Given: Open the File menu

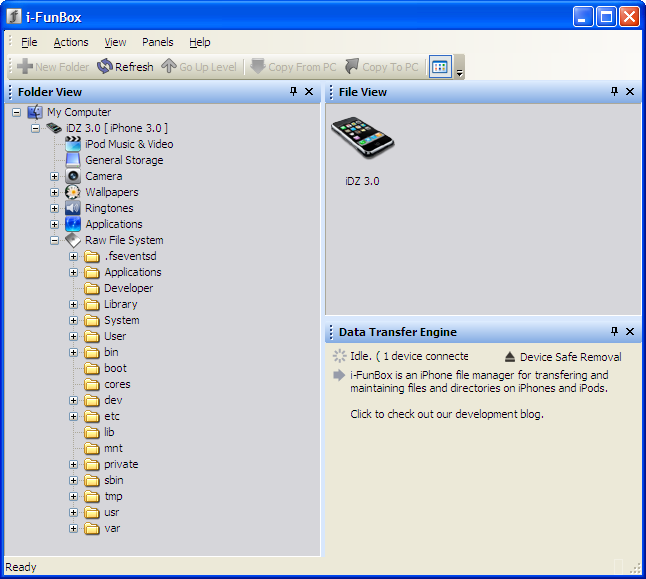Looking at the screenshot, I should [29, 42].
